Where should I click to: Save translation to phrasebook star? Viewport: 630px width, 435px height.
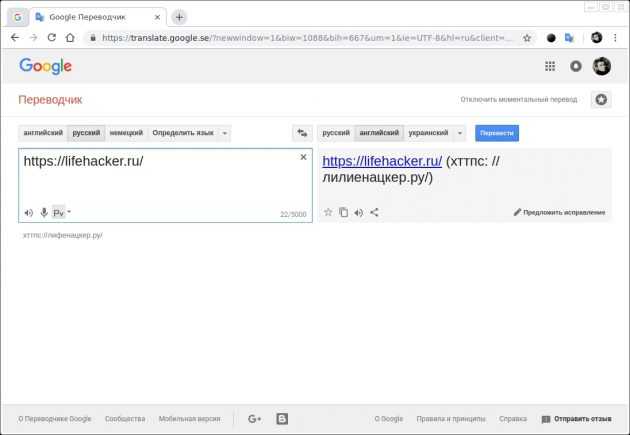tap(328, 212)
